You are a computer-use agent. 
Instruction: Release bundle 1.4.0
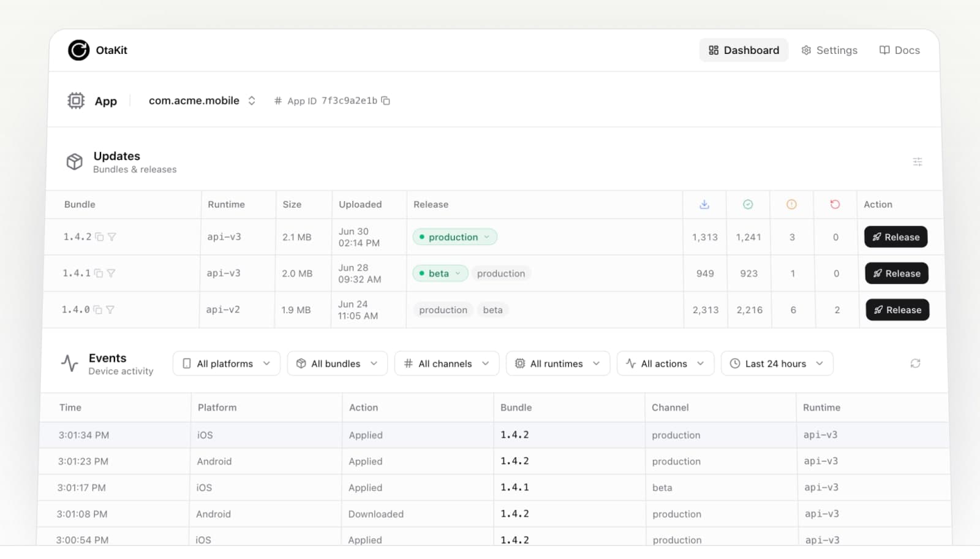point(898,310)
